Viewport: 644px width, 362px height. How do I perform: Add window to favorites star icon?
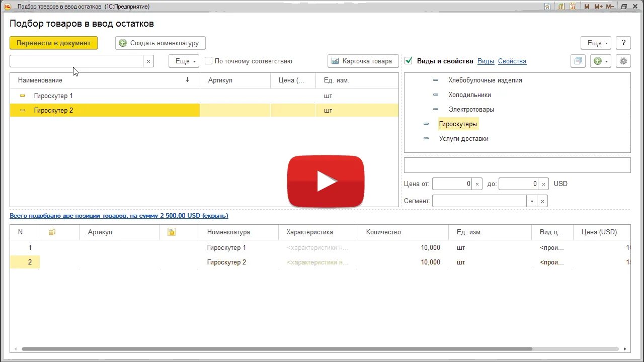(547, 7)
